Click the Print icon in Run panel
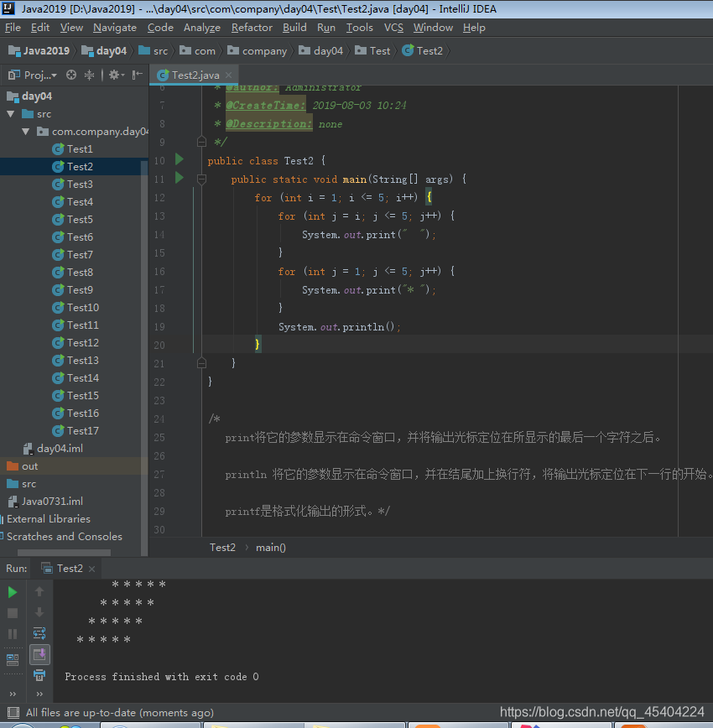 click(39, 675)
